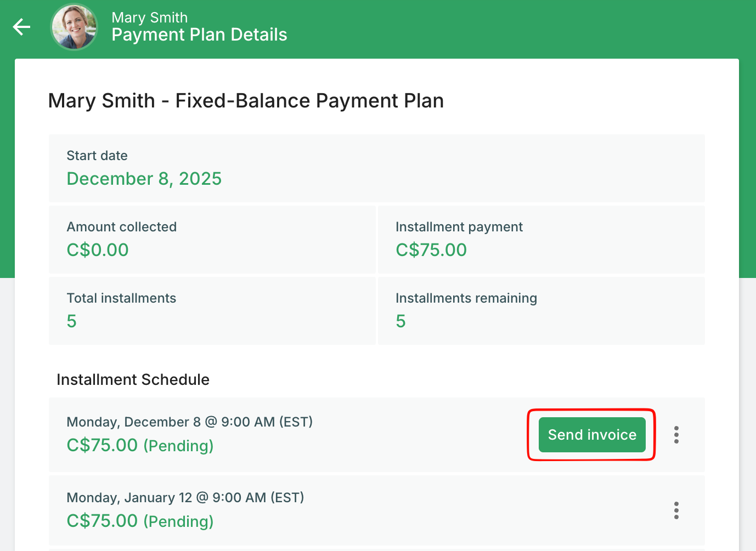Screen dimensions: 756x551
Task: Click the pending C$75.00 amount for January 12
Action: pyautogui.click(x=140, y=521)
